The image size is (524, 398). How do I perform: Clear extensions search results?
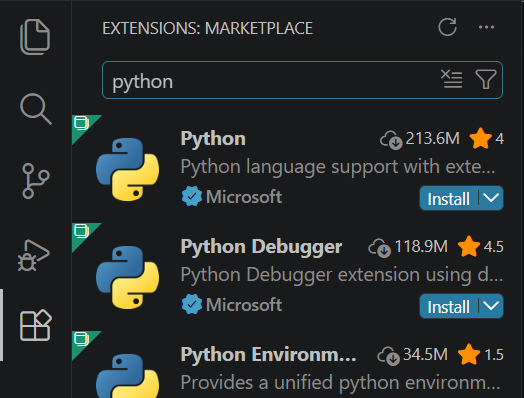tap(451, 79)
